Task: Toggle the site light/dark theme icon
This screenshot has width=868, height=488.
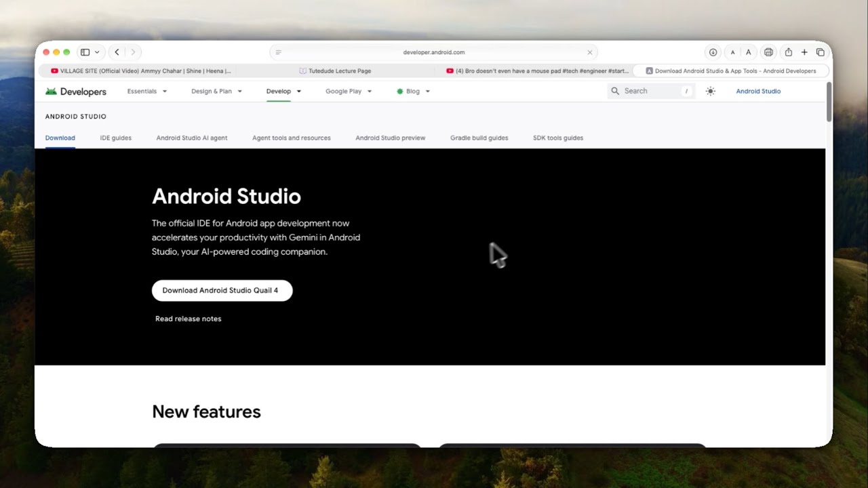Action: pos(710,91)
